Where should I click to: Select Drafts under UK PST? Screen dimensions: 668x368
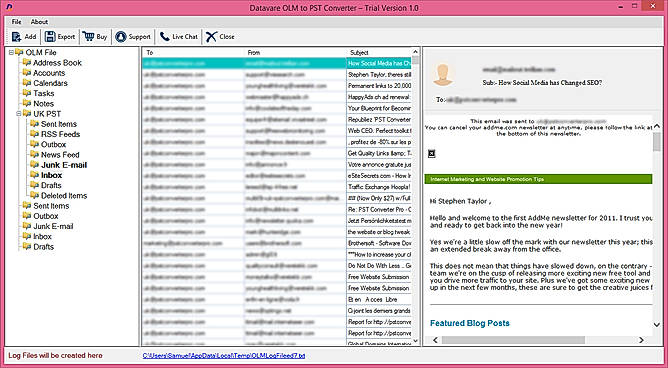pyautogui.click(x=51, y=185)
